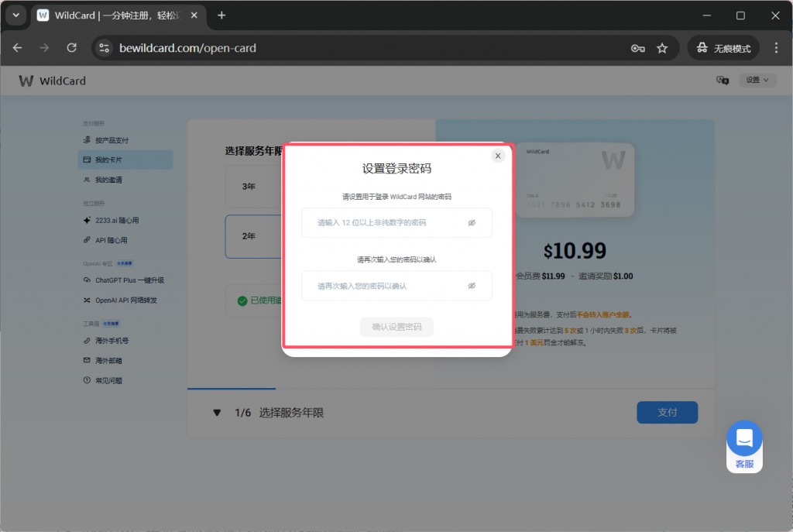Open a new browser tab
This screenshot has width=793, height=532.
tap(221, 15)
